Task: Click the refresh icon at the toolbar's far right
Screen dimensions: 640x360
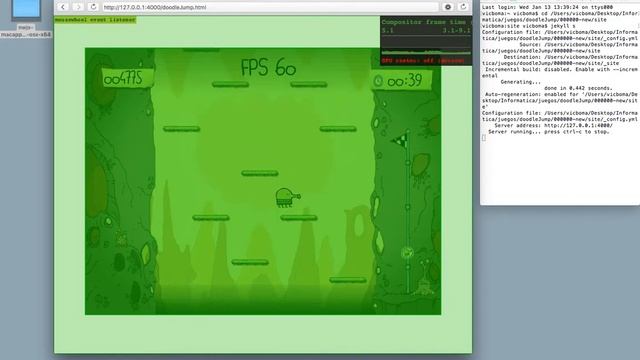Action: coord(463,7)
